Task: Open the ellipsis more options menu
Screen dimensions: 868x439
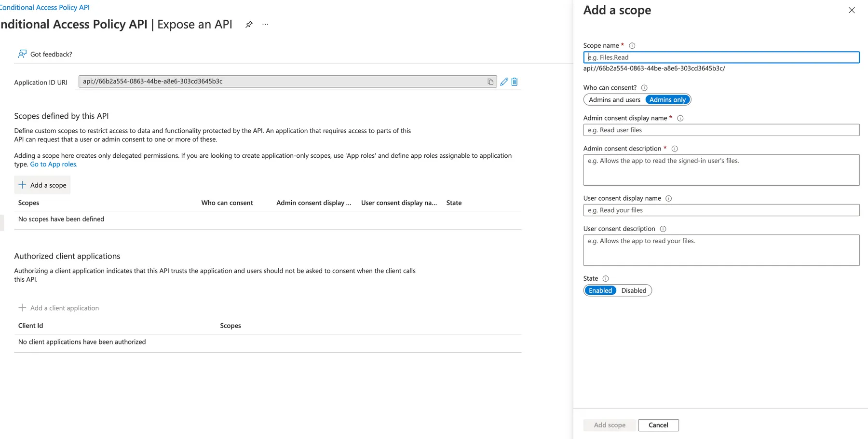Action: 265,24
